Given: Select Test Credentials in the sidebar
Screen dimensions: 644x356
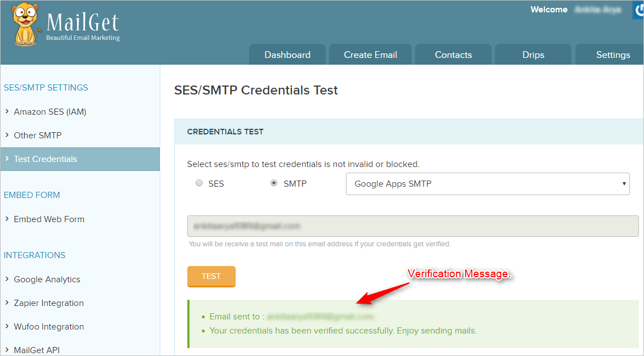Looking at the screenshot, I should click(x=80, y=159).
